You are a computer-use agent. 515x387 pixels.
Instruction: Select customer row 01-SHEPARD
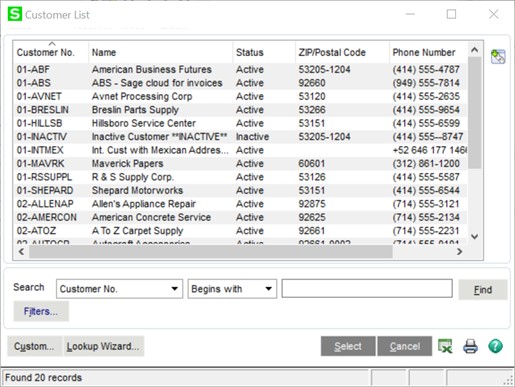(x=240, y=190)
